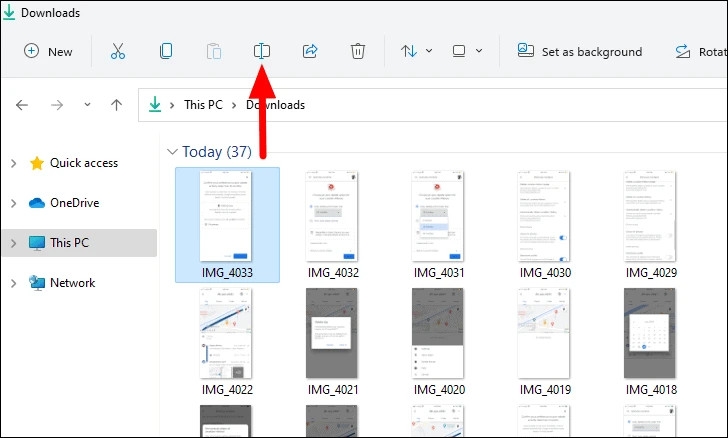Select Network in sidebar
This screenshot has width=728, height=438.
(x=62, y=282)
